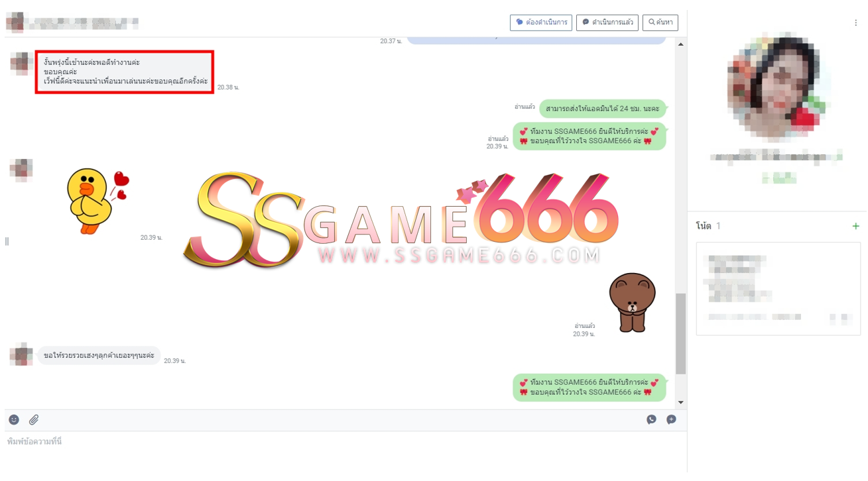Click the โน้ต heading in side panel
The width and height of the screenshot is (868, 481).
click(x=704, y=226)
